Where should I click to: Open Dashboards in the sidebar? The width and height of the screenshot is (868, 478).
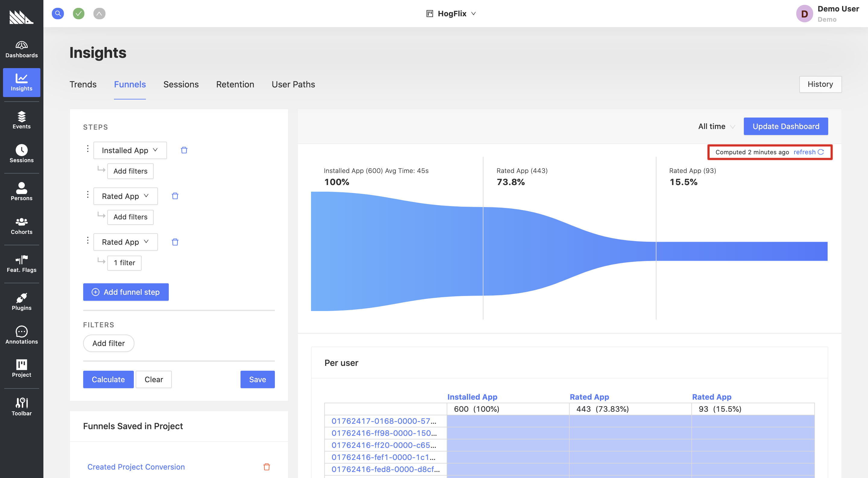pos(22,49)
